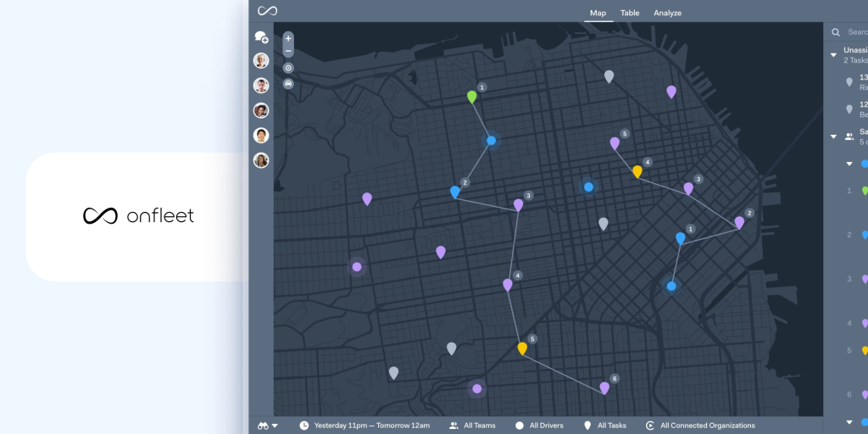Click the search magnifier icon
868x434 pixels.
(x=836, y=32)
